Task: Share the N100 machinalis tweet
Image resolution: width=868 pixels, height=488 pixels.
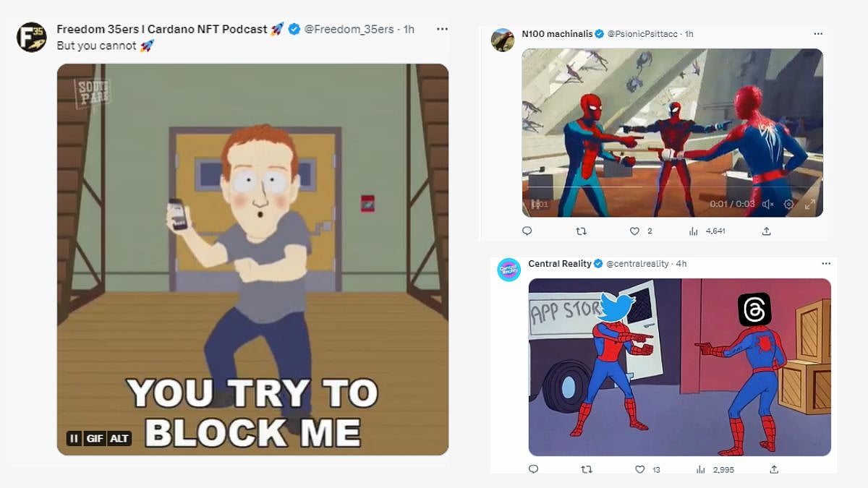Action: tap(766, 231)
